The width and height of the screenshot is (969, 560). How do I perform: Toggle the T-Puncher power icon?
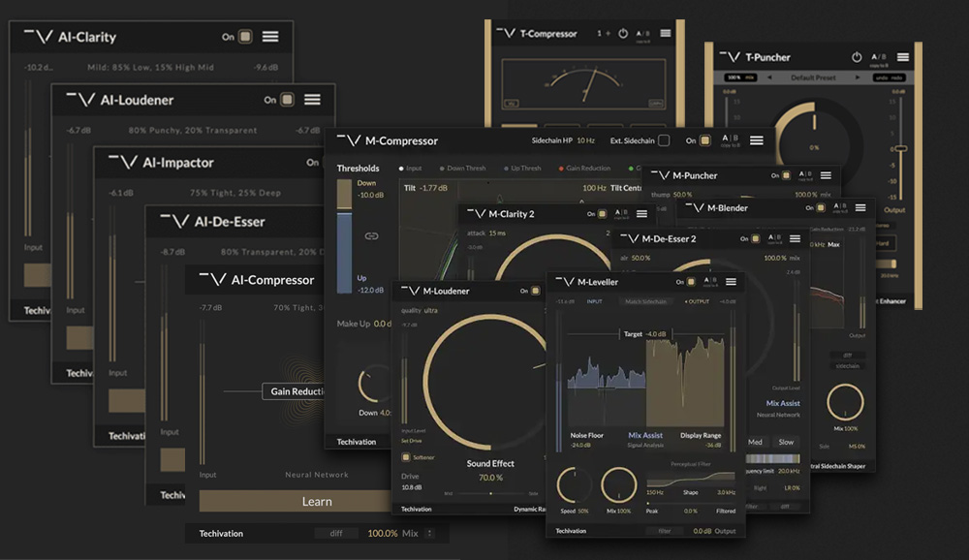pos(857,57)
